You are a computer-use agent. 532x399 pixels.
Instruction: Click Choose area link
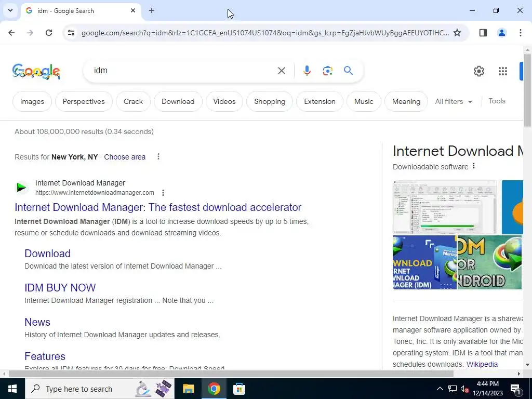(x=125, y=157)
